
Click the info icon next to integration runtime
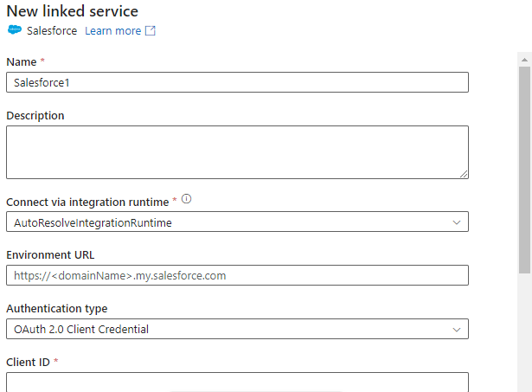coord(187,199)
